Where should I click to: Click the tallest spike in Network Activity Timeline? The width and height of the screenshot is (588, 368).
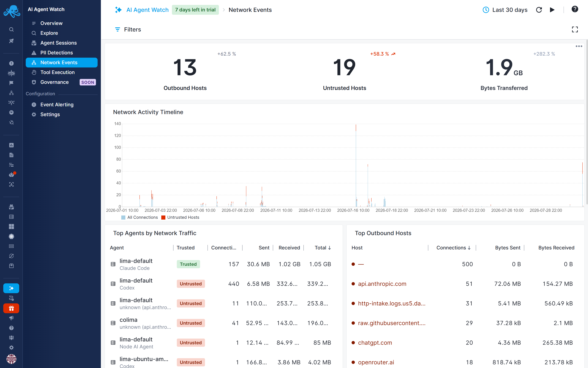[356, 166]
